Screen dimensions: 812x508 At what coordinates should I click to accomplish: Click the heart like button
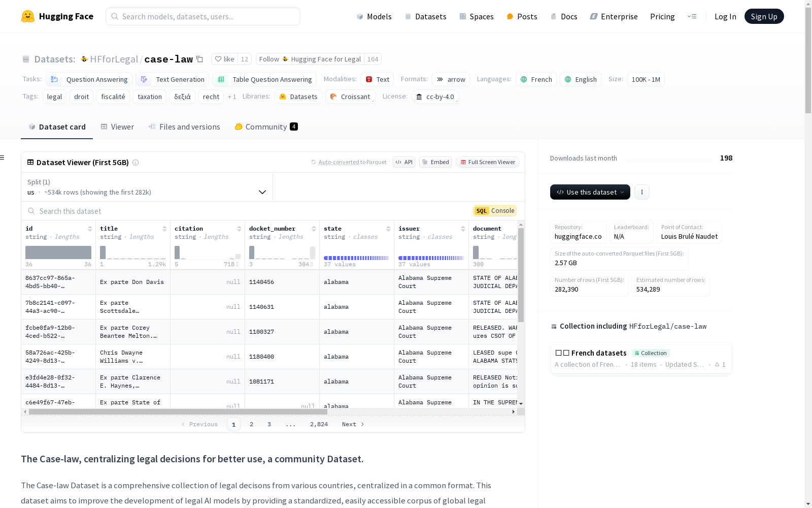224,59
